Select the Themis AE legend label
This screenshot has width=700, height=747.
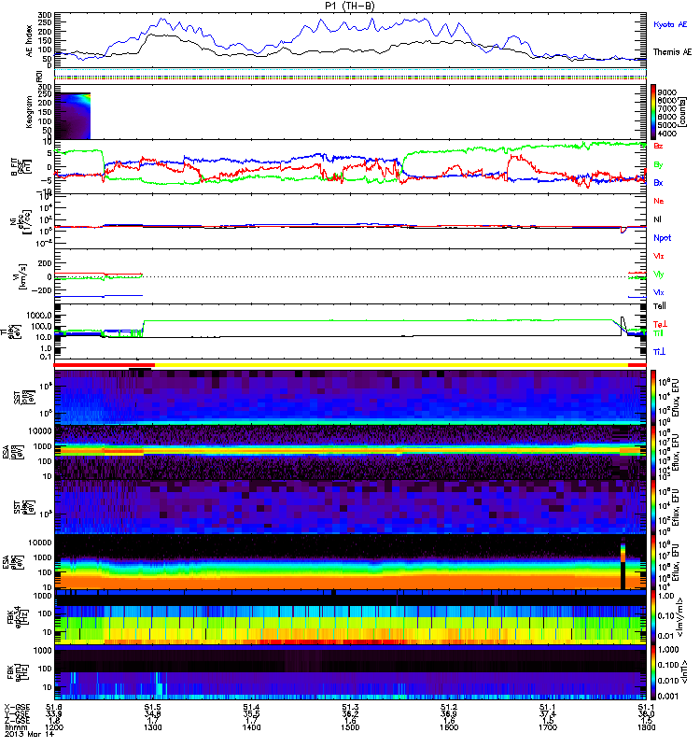pos(672,52)
